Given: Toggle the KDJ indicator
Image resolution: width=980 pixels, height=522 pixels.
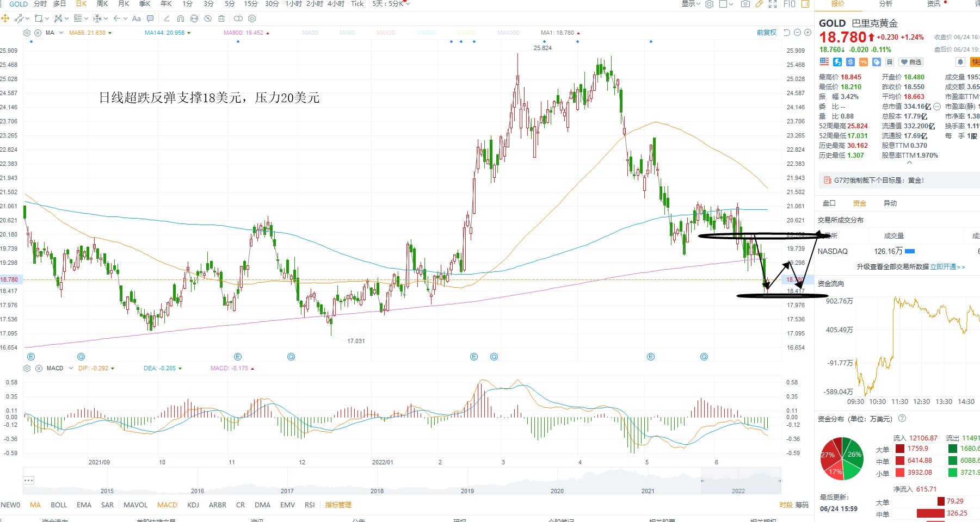Looking at the screenshot, I should coord(193,505).
